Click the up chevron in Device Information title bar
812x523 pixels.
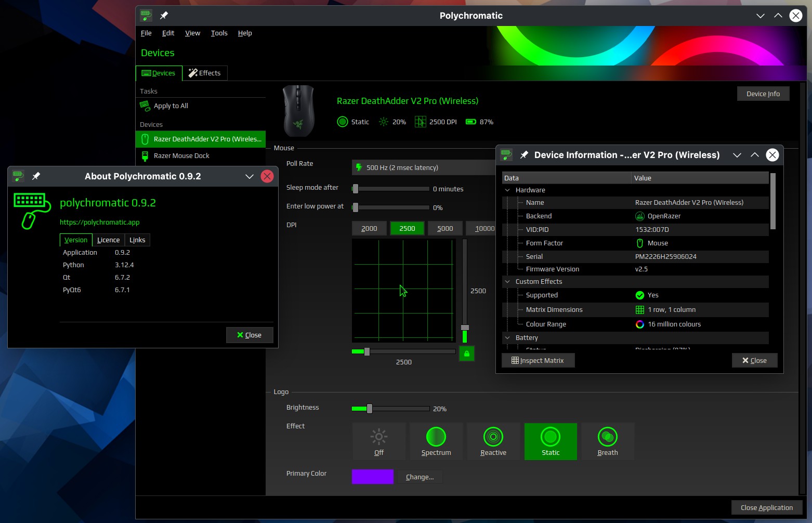pyautogui.click(x=755, y=155)
